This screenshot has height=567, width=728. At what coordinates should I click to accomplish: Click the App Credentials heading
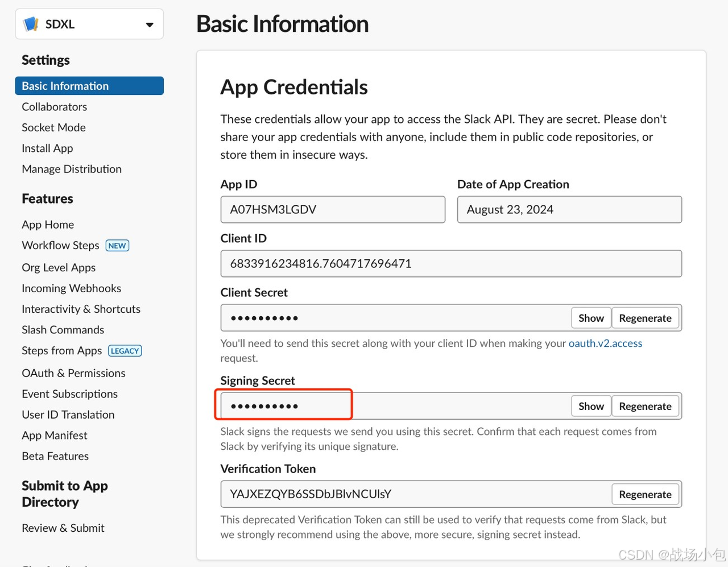click(x=294, y=87)
